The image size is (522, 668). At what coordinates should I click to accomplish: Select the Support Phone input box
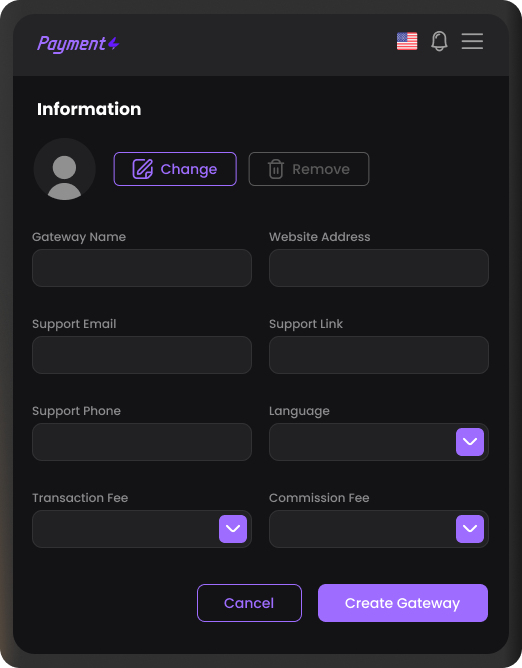142,442
